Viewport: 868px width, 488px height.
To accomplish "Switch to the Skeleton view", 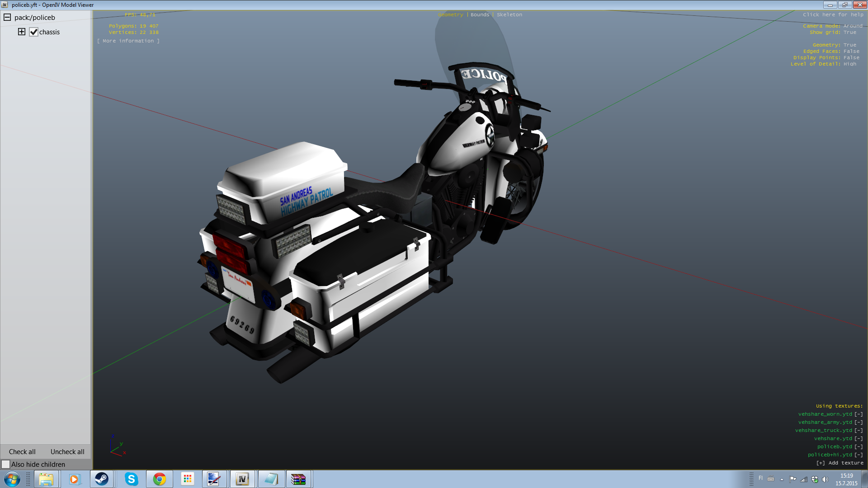I will click(509, 15).
